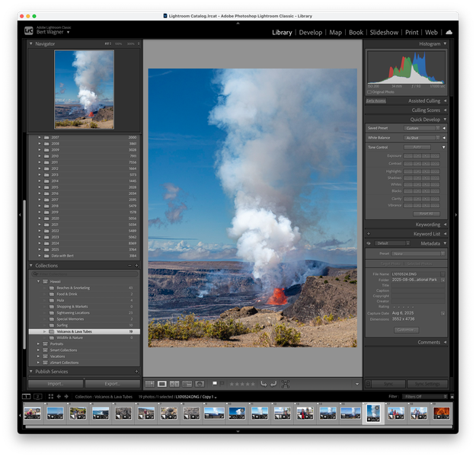Set star rating in toolbar
This screenshot has height=457, width=476.
[x=242, y=384]
